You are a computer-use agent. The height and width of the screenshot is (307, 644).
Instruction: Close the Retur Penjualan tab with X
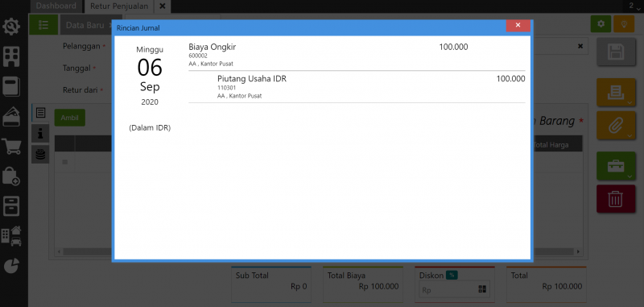pyautogui.click(x=163, y=6)
